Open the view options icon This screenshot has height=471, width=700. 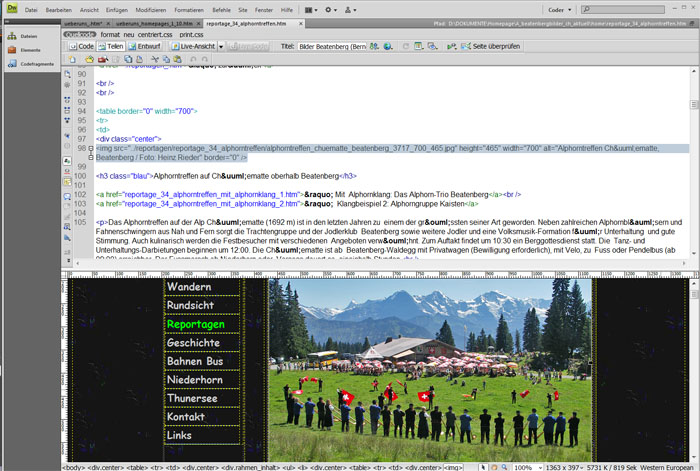click(x=418, y=46)
